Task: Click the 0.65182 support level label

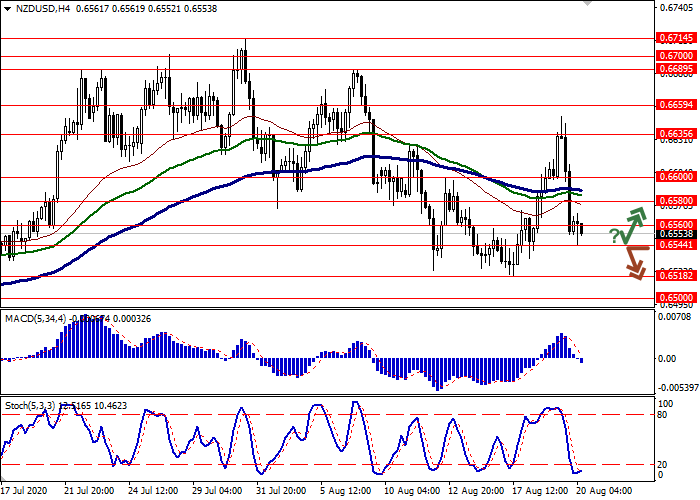Action: (x=678, y=275)
